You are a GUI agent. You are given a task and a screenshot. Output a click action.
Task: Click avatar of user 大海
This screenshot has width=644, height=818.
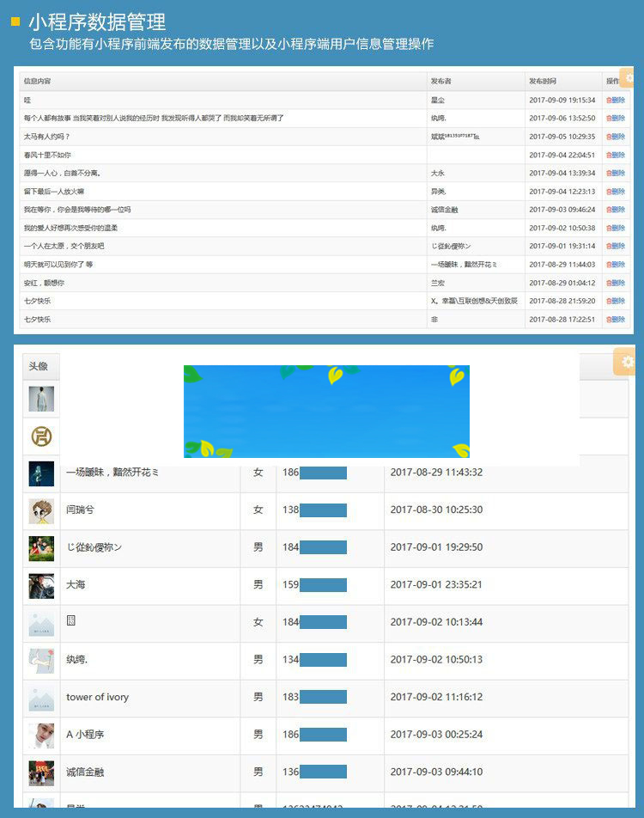click(x=41, y=586)
